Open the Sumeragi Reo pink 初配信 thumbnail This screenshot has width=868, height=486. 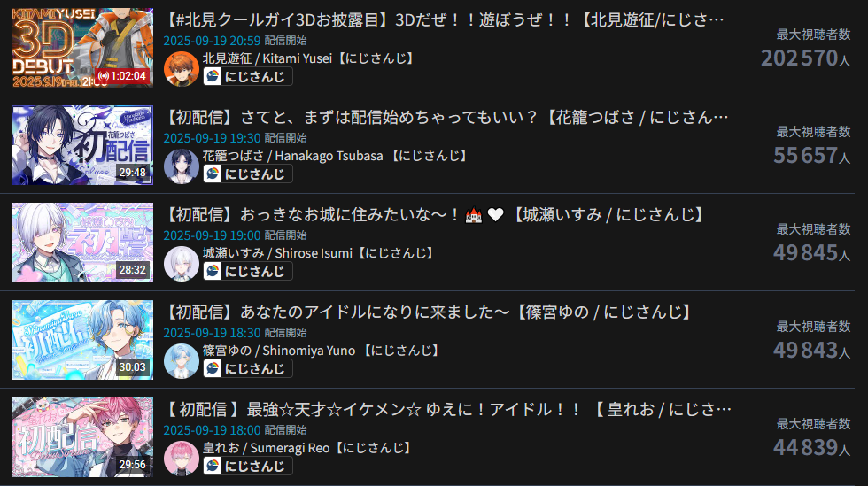click(82, 437)
